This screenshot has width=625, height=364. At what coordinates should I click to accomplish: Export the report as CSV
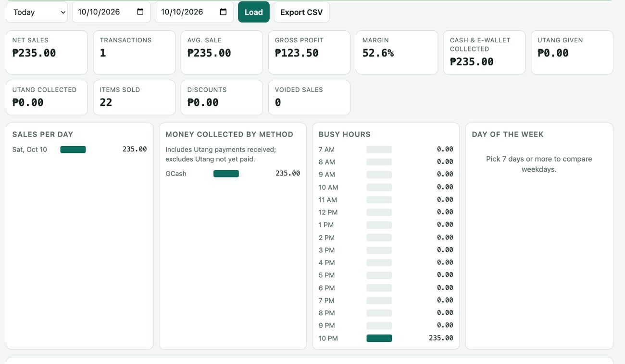(x=301, y=12)
